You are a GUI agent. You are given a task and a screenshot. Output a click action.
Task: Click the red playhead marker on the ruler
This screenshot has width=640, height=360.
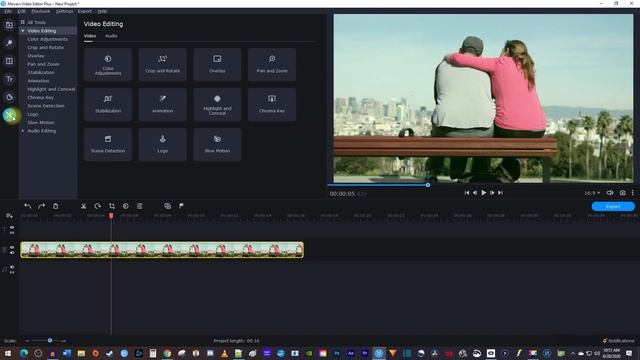111,216
